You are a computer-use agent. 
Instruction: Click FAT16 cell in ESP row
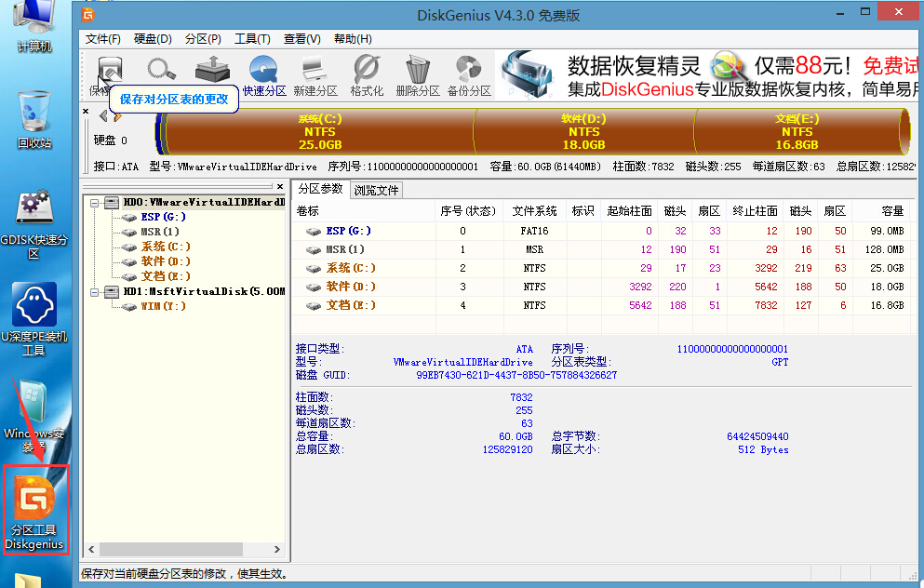point(534,231)
